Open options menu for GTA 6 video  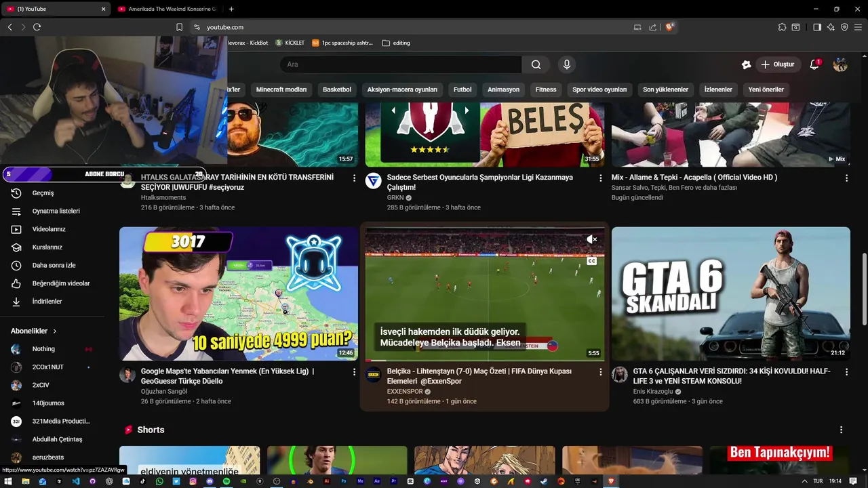click(x=846, y=372)
